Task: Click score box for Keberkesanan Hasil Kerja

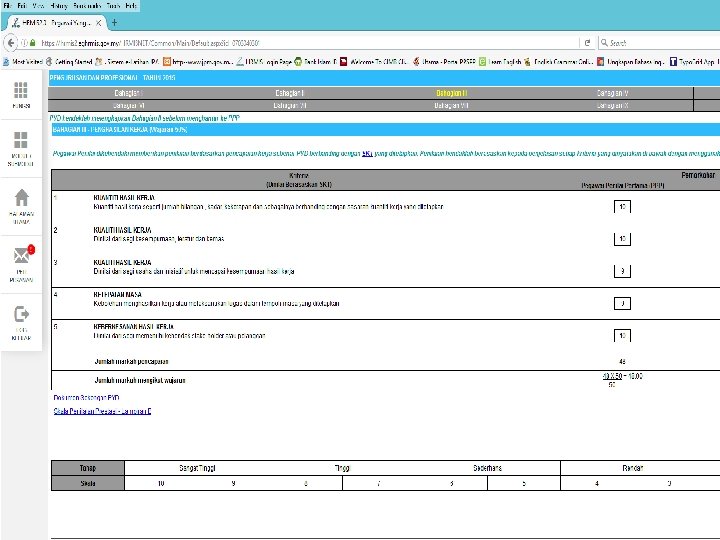Action: (x=622, y=336)
